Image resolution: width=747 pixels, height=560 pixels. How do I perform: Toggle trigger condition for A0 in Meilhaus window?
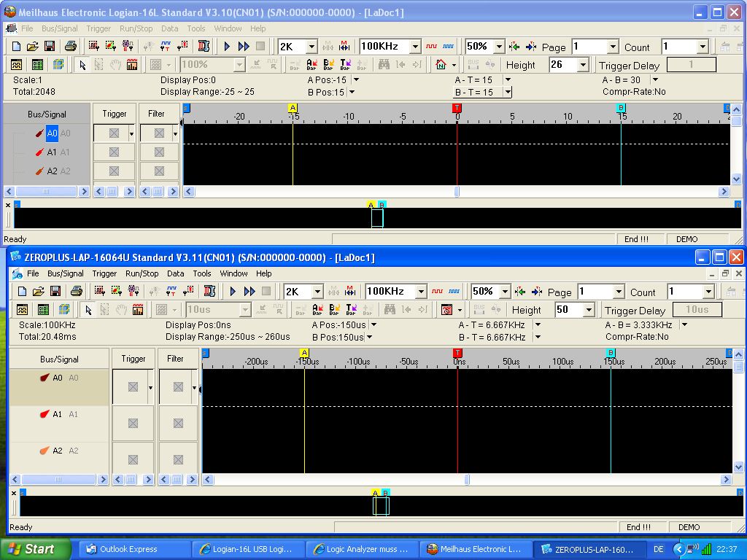tap(114, 133)
